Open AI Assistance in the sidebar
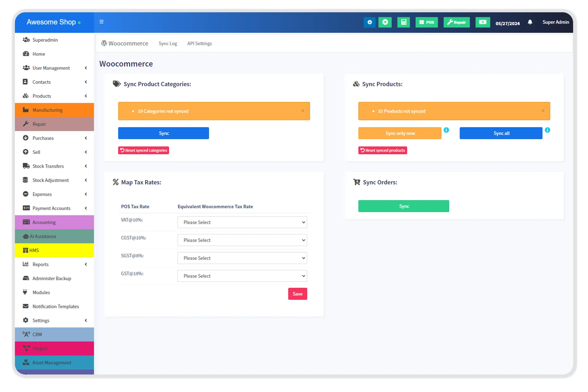Viewport: 588px width, 392px height. (x=54, y=236)
